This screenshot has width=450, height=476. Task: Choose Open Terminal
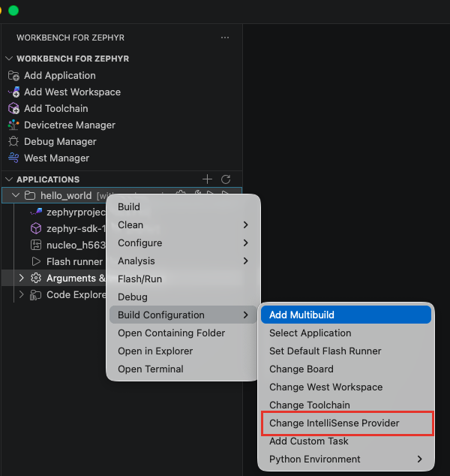click(x=183, y=369)
